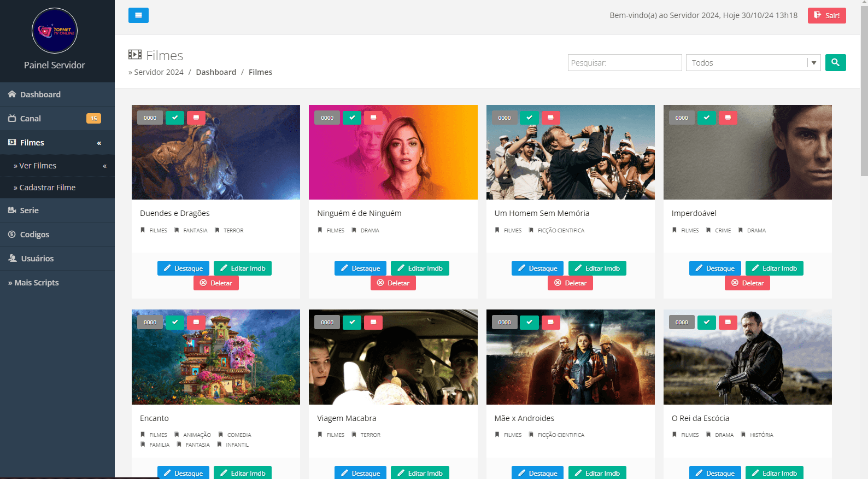Viewport: 868px width, 479px height.
Task: Click the 0000 badge on Imperdoável
Action: click(x=682, y=118)
